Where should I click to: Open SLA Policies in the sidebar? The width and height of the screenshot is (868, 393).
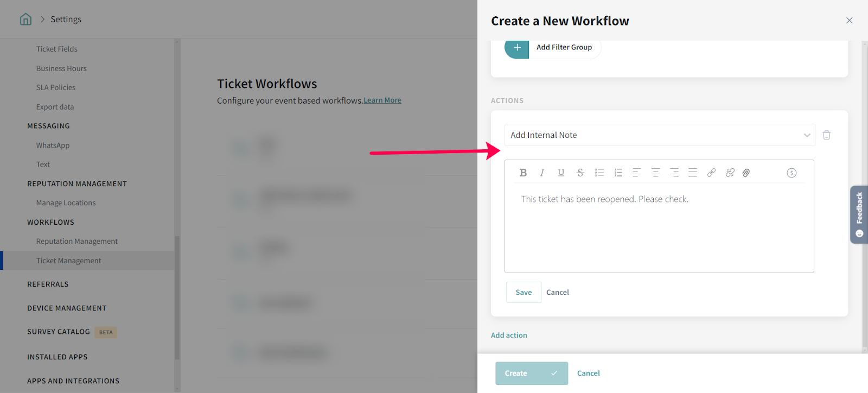pos(56,87)
